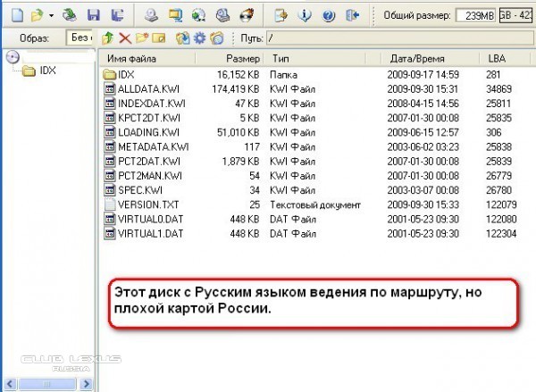Click the exit door icon in toolbar
This screenshot has width=536, height=392.
(352, 15)
